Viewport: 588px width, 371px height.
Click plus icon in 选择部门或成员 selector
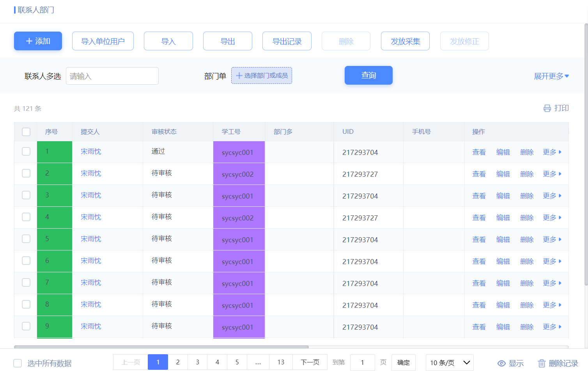pos(239,76)
